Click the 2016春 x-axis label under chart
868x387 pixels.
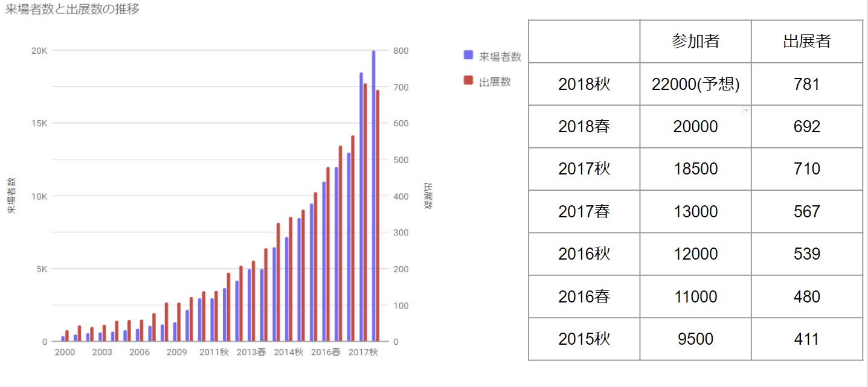tap(326, 352)
